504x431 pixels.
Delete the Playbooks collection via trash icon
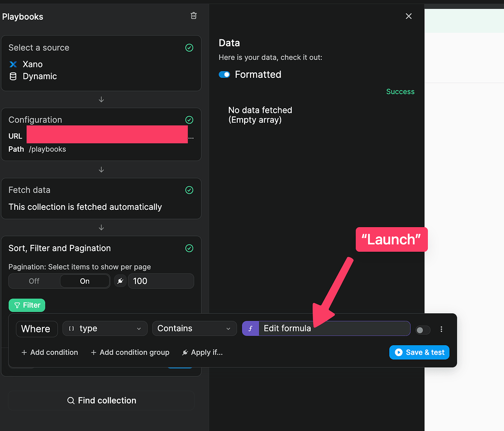(x=193, y=15)
